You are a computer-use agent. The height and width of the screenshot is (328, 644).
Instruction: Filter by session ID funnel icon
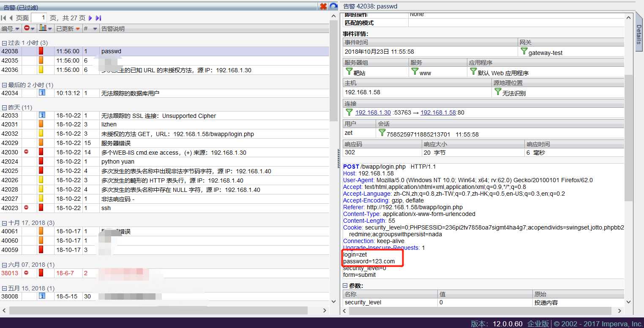pyautogui.click(x=382, y=133)
